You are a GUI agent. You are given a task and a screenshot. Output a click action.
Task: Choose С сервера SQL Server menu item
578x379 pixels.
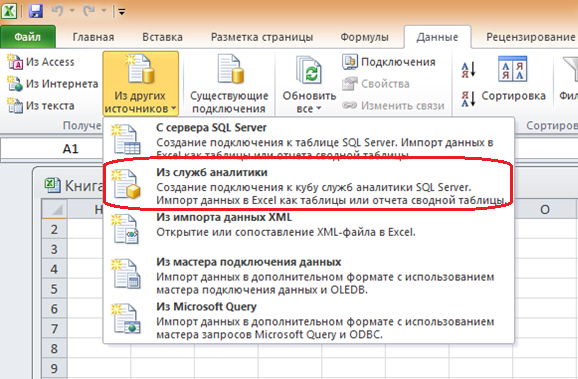pos(308,139)
